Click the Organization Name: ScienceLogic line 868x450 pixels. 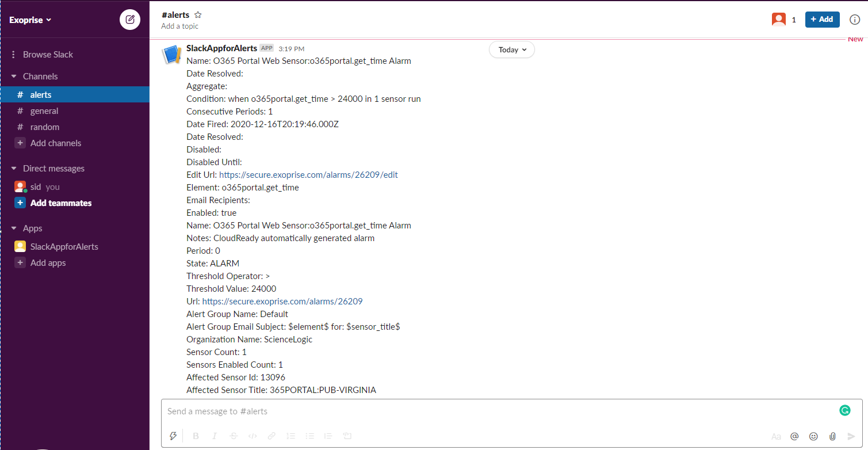[x=250, y=340]
